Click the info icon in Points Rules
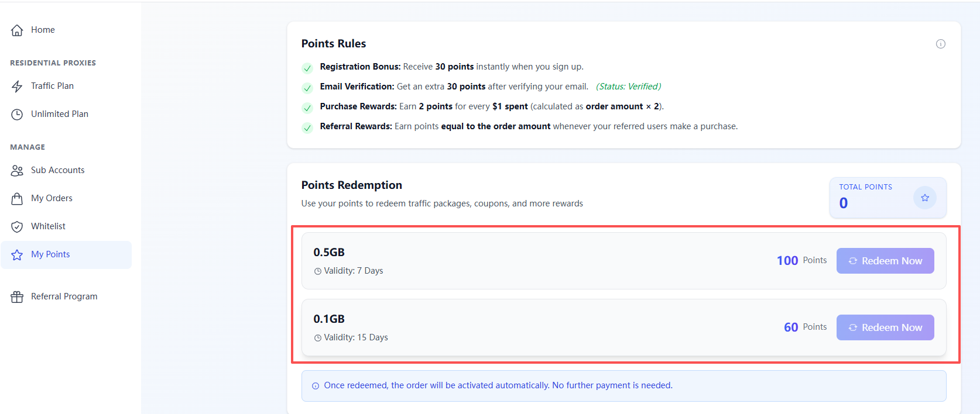This screenshot has height=414, width=980. pos(940,44)
